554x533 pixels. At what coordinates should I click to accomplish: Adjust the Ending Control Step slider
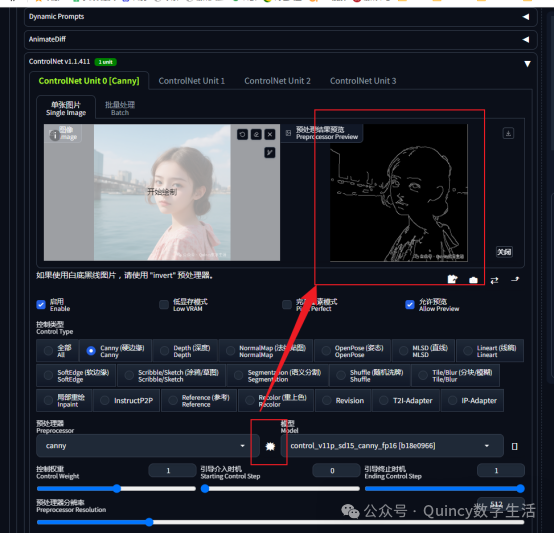click(444, 489)
